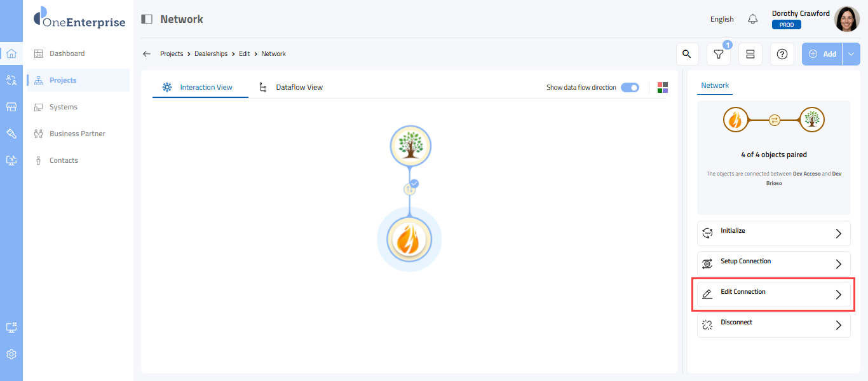Toggle Show data flow direction switch
Viewport: 868px width, 381px height.
pos(630,88)
